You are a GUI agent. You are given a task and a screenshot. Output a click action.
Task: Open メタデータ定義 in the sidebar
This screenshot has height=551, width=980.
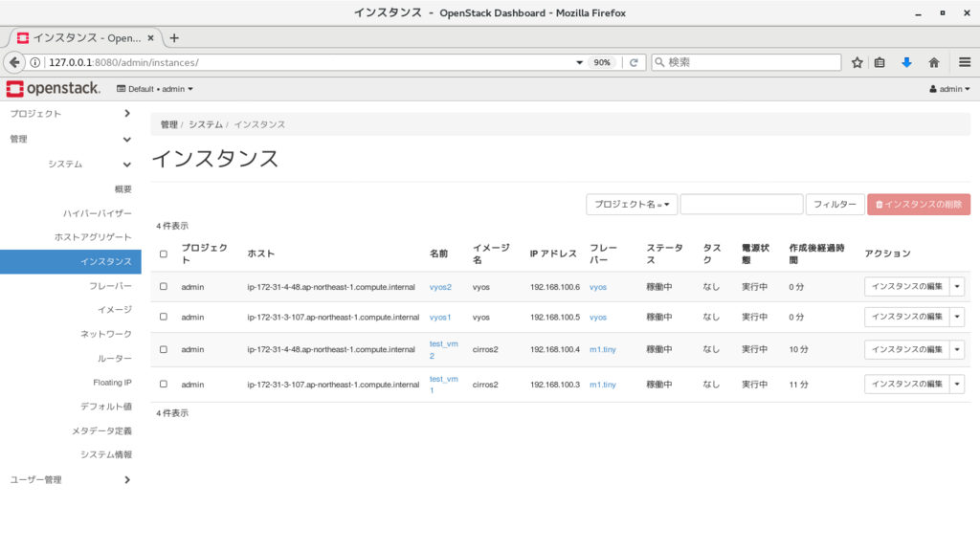[101, 431]
